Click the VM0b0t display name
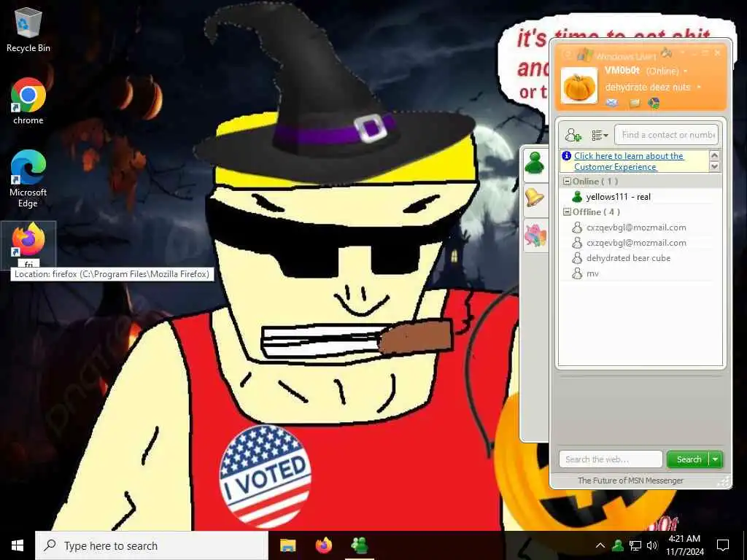This screenshot has width=747, height=560. pos(622,71)
